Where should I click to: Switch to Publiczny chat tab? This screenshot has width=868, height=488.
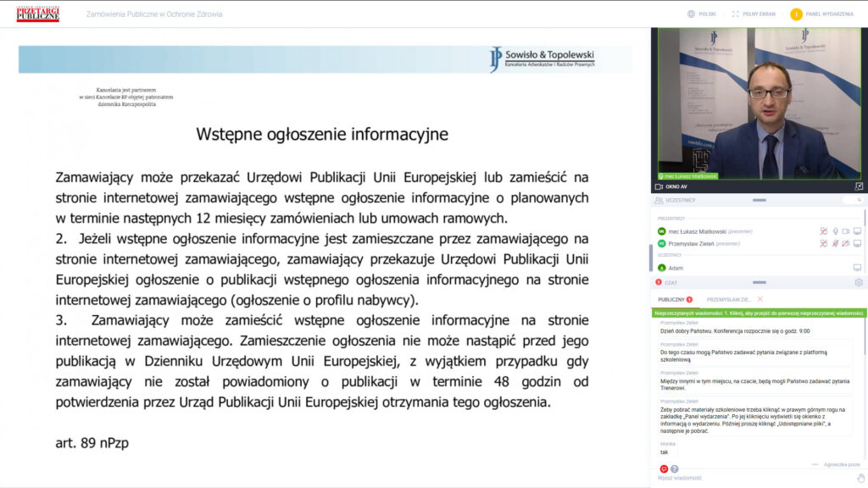671,299
